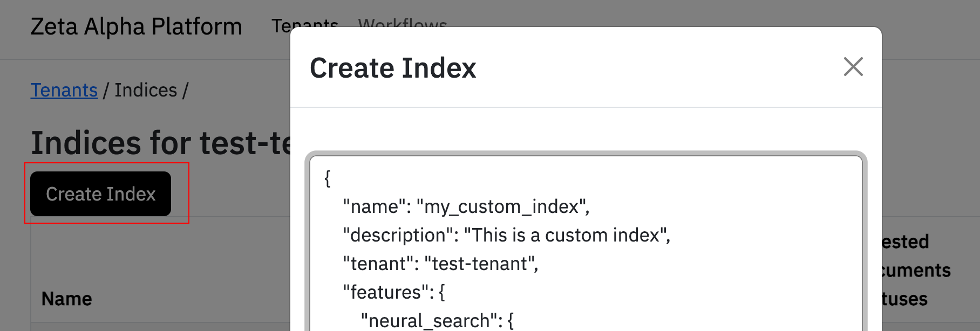Click the black Create Index button
Image resolution: width=980 pixels, height=331 pixels.
pyautogui.click(x=101, y=194)
